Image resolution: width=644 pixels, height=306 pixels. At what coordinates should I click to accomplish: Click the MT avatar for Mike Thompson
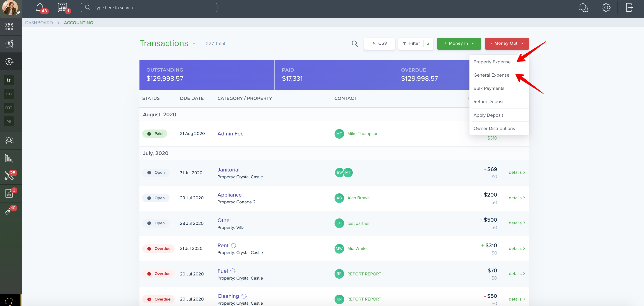339,134
